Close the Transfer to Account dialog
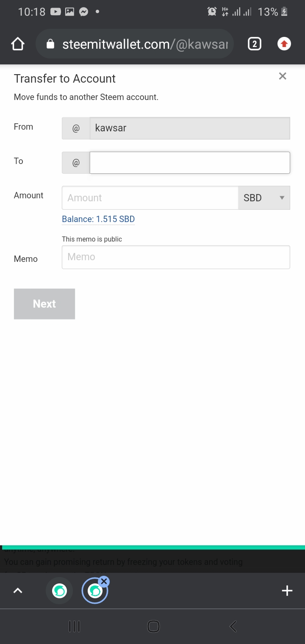The width and height of the screenshot is (305, 644). click(x=283, y=76)
